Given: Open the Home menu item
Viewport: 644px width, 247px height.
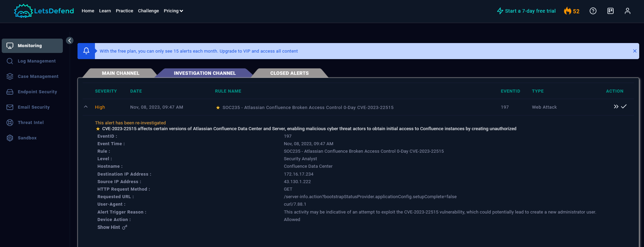Looking at the screenshot, I should (88, 11).
